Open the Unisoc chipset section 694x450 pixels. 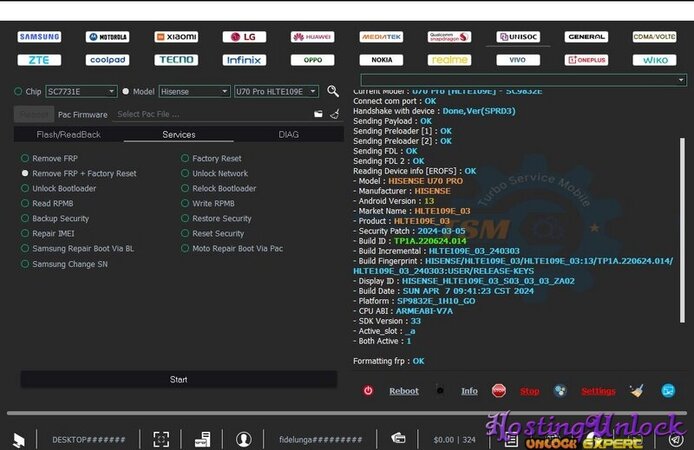[517, 37]
